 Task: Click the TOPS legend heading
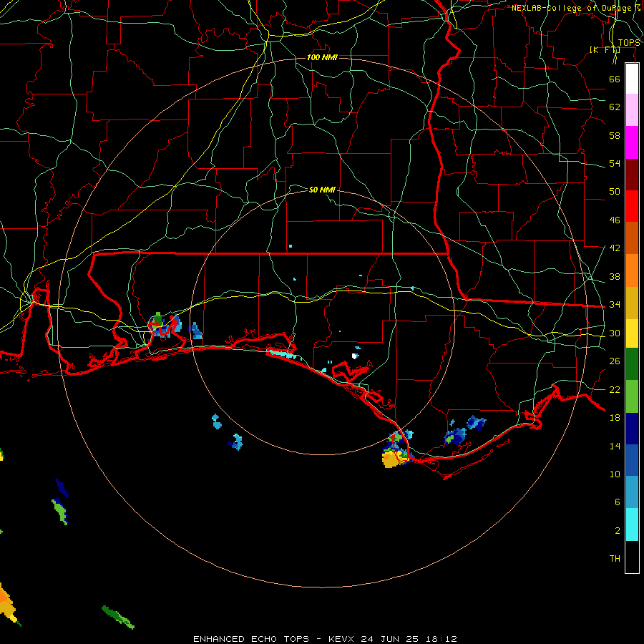coord(629,43)
